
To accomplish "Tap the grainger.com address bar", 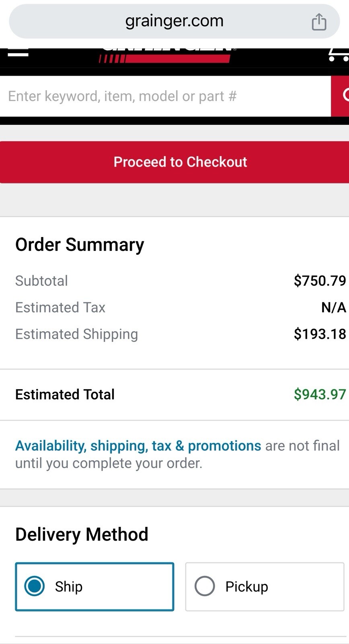I will (174, 21).
